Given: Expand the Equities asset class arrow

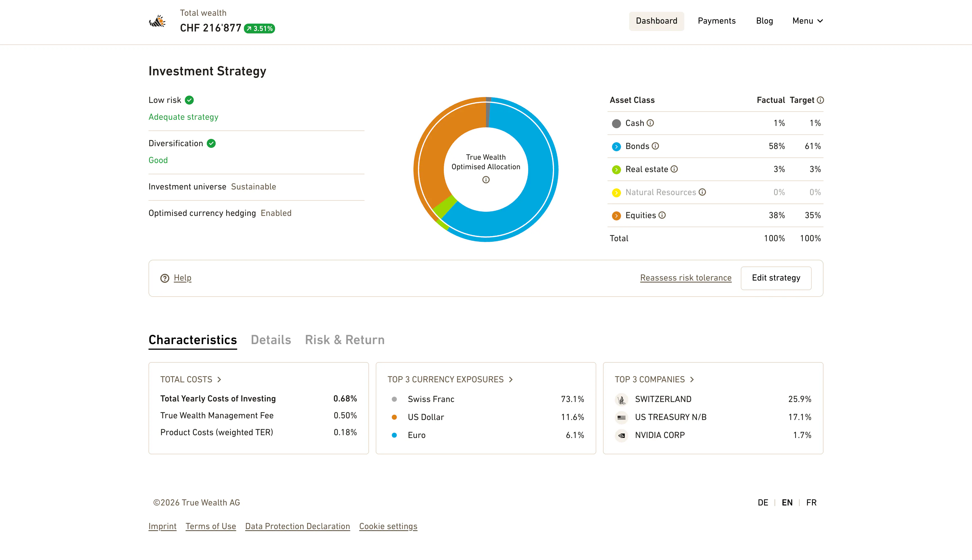Looking at the screenshot, I should 616,216.
